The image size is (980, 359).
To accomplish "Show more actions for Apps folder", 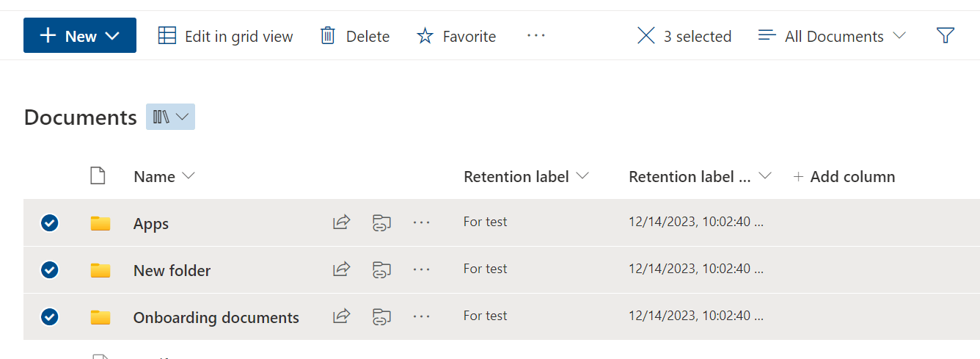I will (421, 222).
